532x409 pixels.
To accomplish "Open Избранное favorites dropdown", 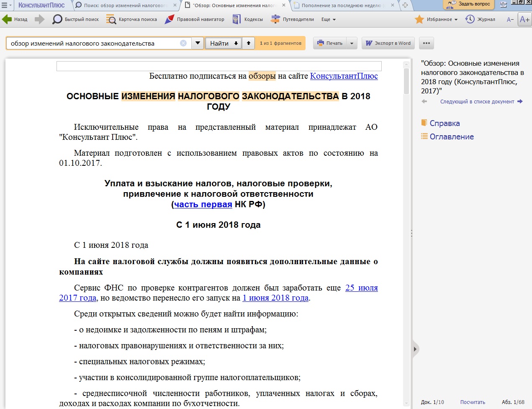I will 436,19.
